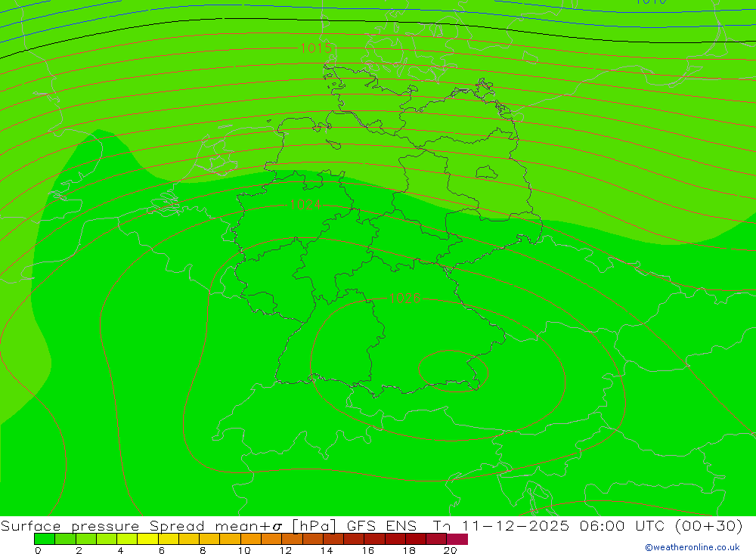This screenshot has width=756, height=554.
Task: Click the 1015 isobar label
Action: click(316, 48)
